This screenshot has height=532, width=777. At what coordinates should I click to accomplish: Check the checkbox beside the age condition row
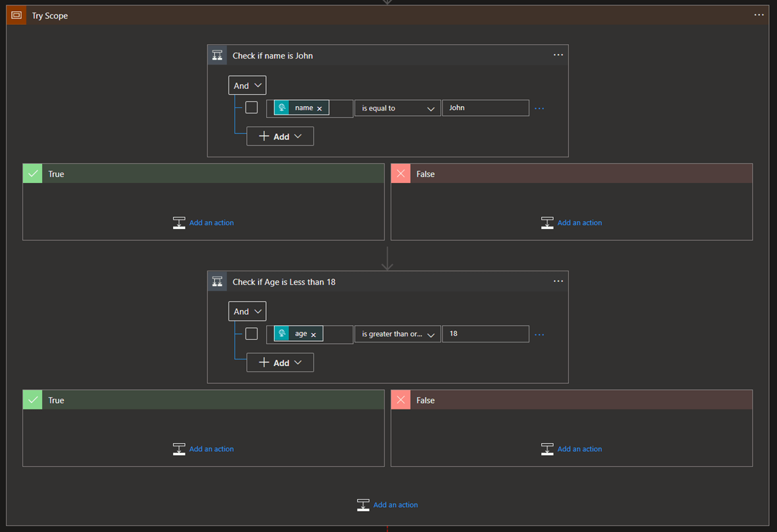pos(251,333)
